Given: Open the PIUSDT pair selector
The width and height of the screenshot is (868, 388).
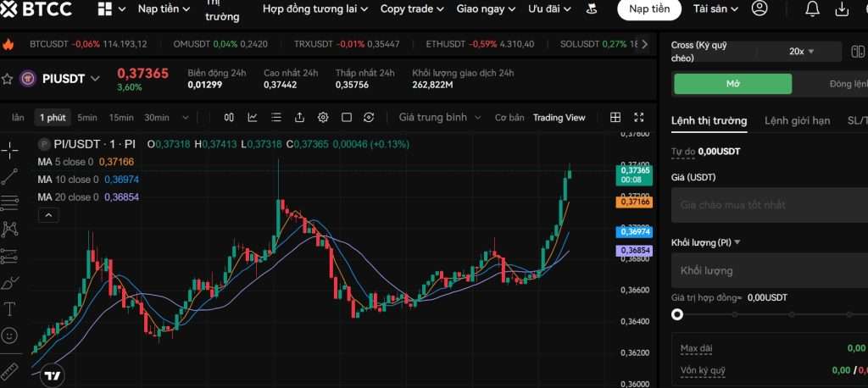Looking at the screenshot, I should [71, 79].
